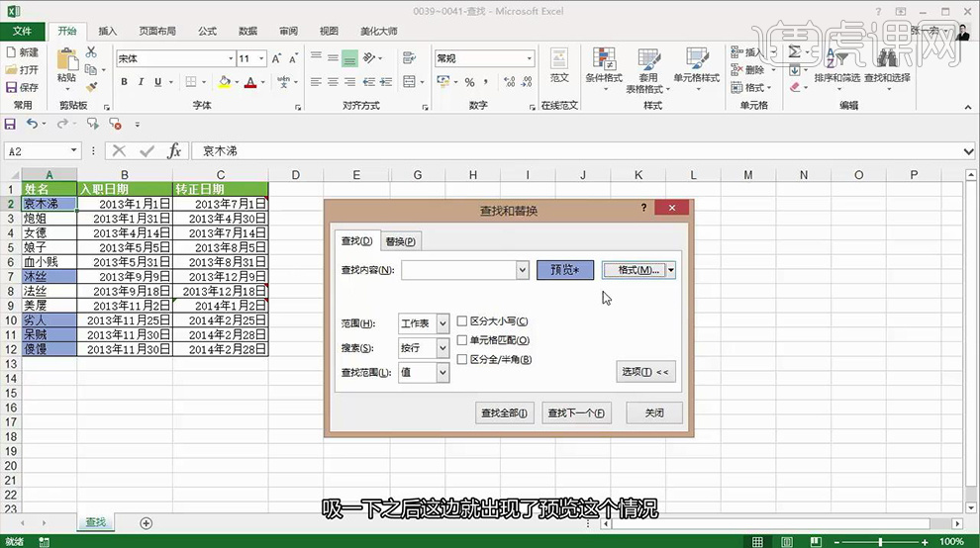This screenshot has height=548, width=980.
Task: Switch to Page Layout view in status bar
Action: click(787, 541)
